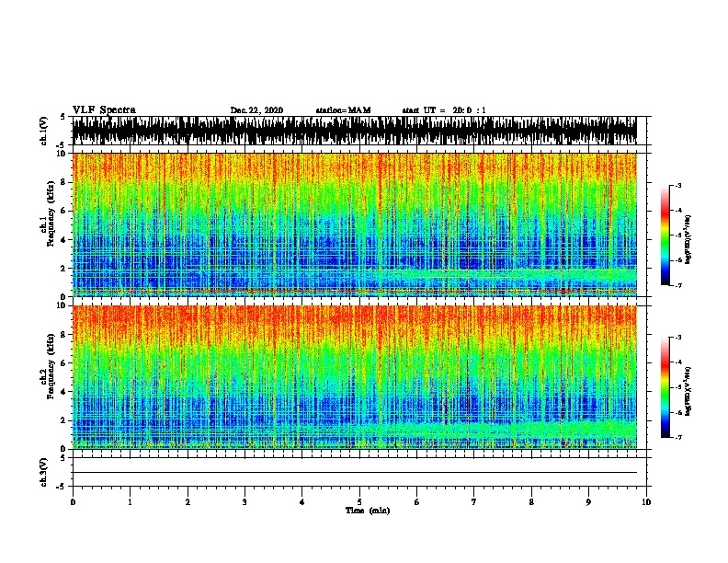Click the "station=MAM" label
The height and width of the screenshot is (563, 728).
[343, 110]
